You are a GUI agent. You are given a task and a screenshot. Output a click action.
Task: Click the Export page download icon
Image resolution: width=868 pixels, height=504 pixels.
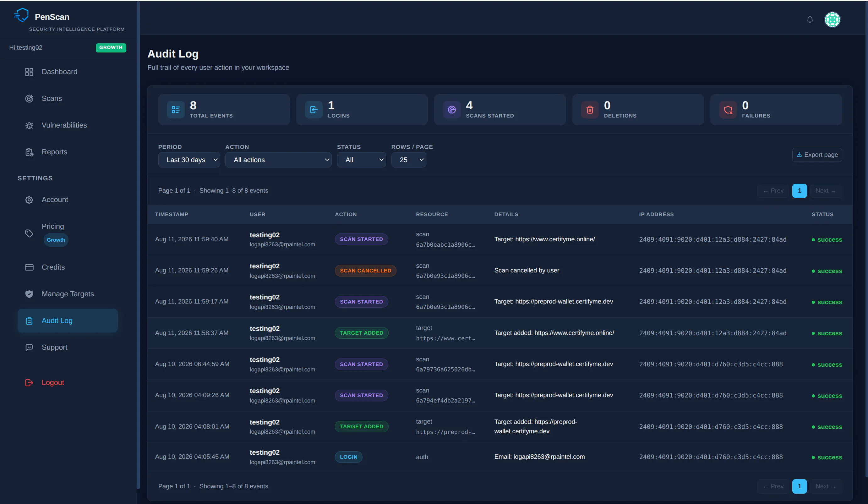(x=799, y=155)
